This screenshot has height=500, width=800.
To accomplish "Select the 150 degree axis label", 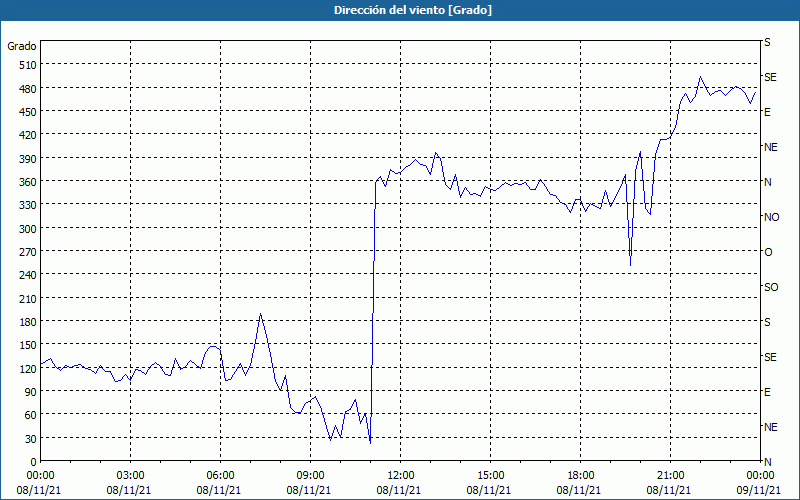I will point(28,345).
